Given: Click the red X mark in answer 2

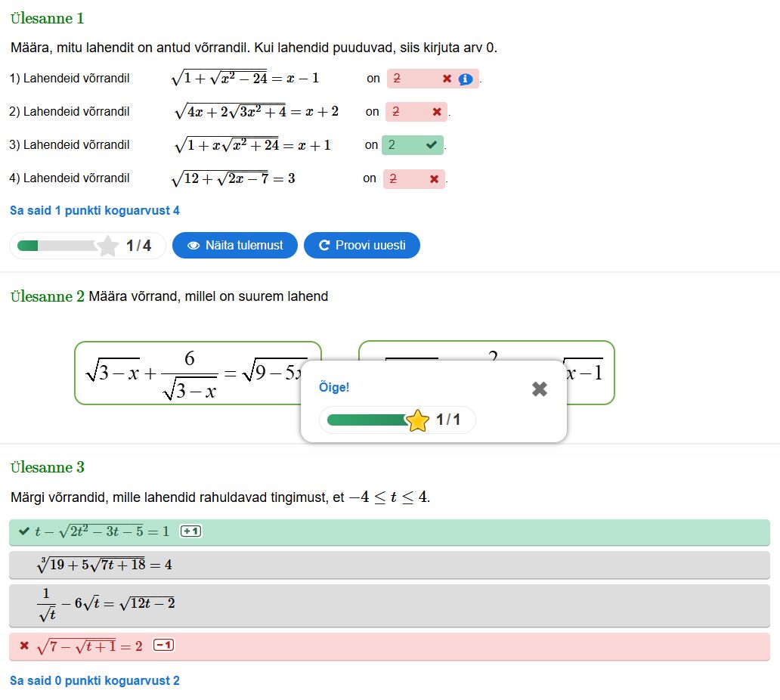Looking at the screenshot, I should click(436, 112).
